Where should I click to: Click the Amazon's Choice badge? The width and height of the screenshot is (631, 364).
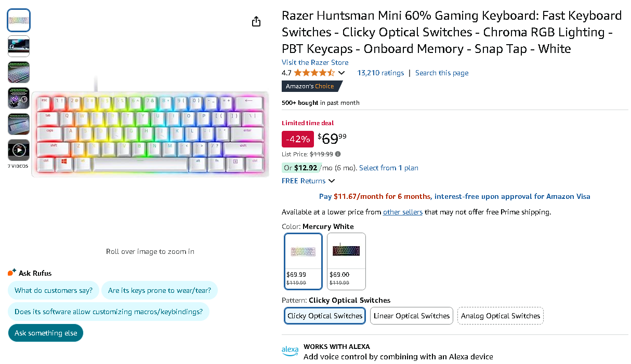[x=309, y=86]
